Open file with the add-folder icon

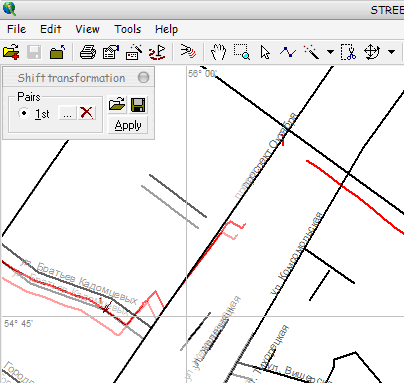[x=11, y=52]
